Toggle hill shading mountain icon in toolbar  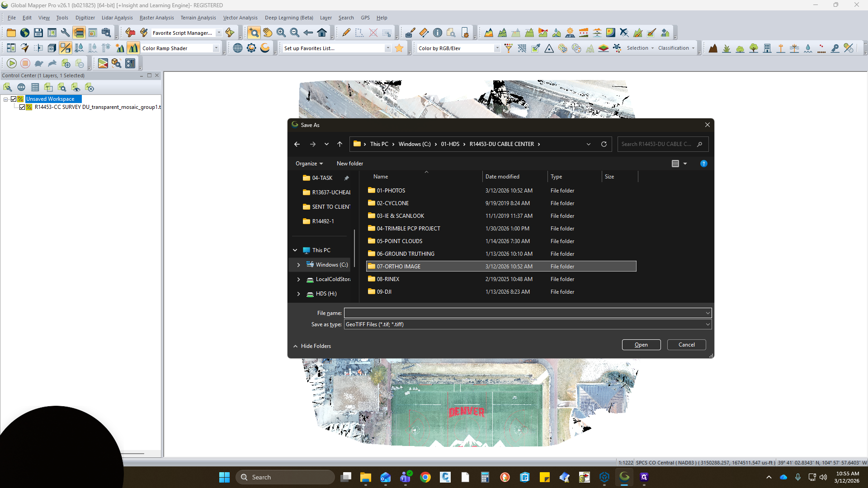point(133,48)
